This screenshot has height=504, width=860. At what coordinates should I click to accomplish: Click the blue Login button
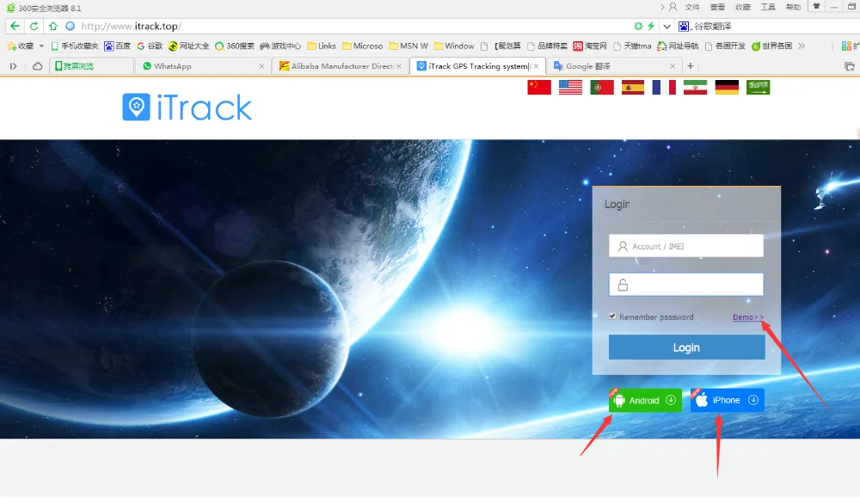pos(686,347)
